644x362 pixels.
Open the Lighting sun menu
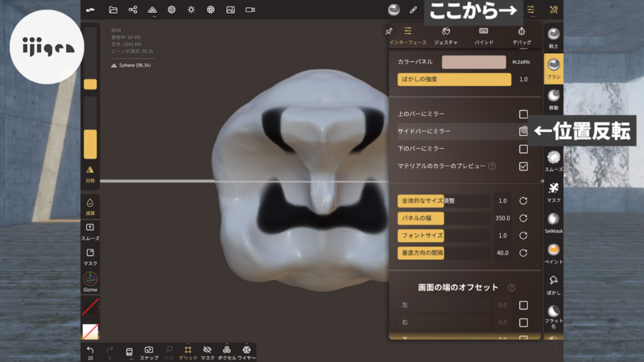point(192,10)
